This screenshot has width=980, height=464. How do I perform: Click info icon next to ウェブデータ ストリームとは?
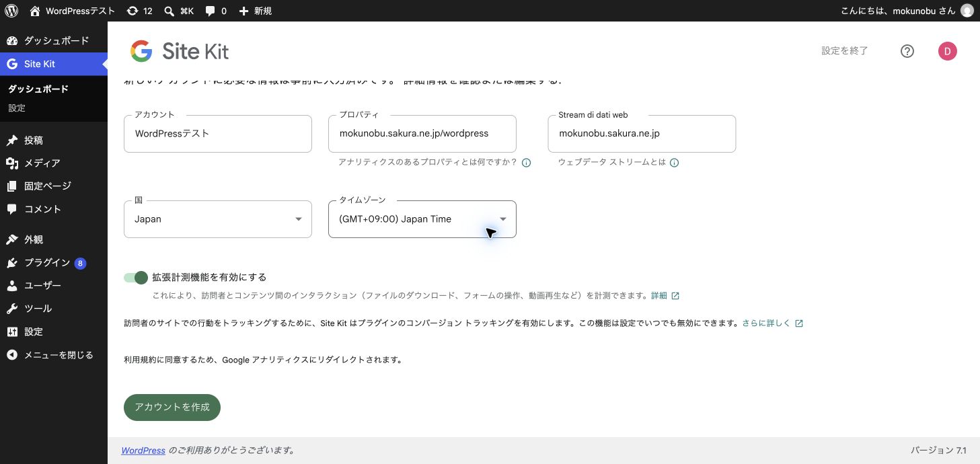point(674,163)
